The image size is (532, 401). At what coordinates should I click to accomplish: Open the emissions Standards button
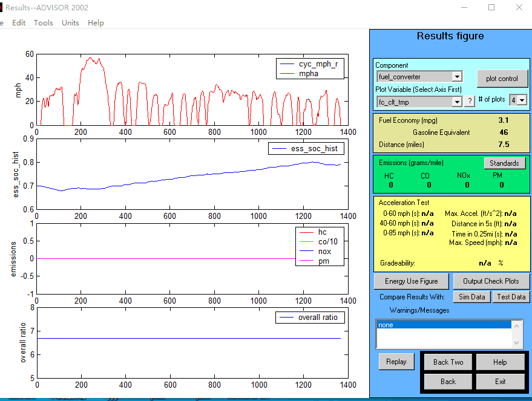(x=504, y=163)
